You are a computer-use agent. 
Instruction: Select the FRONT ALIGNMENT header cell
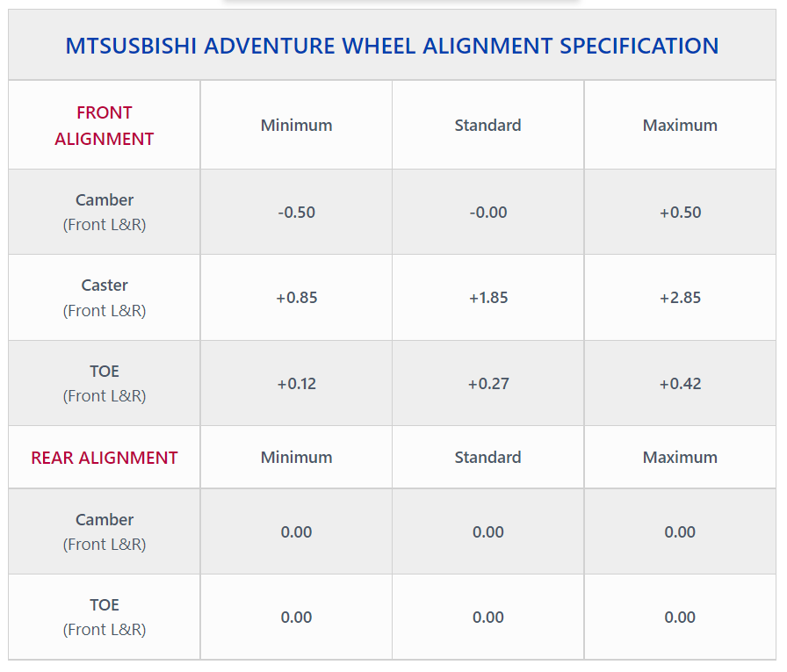click(105, 126)
